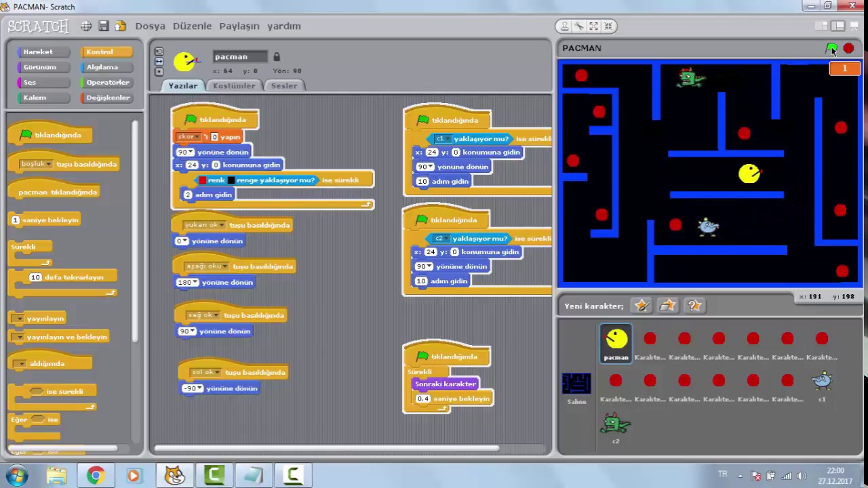Screen dimensions: 868x488
Task: Open the media player taskbar icon
Action: point(134,475)
